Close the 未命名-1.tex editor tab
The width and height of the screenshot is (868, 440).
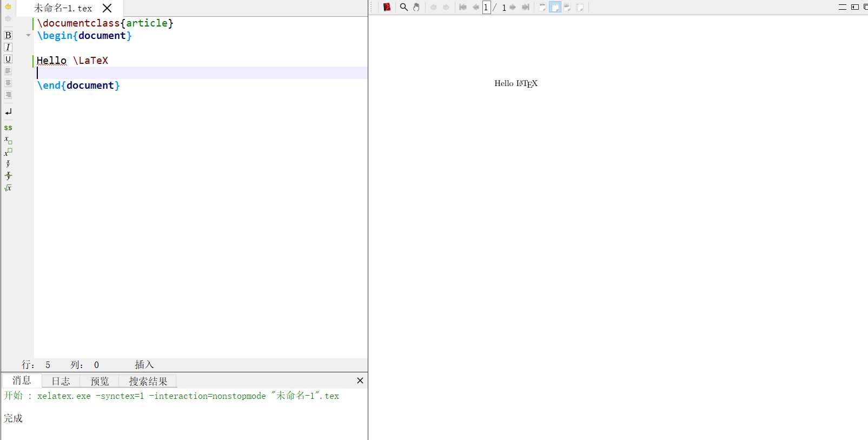[x=107, y=8]
